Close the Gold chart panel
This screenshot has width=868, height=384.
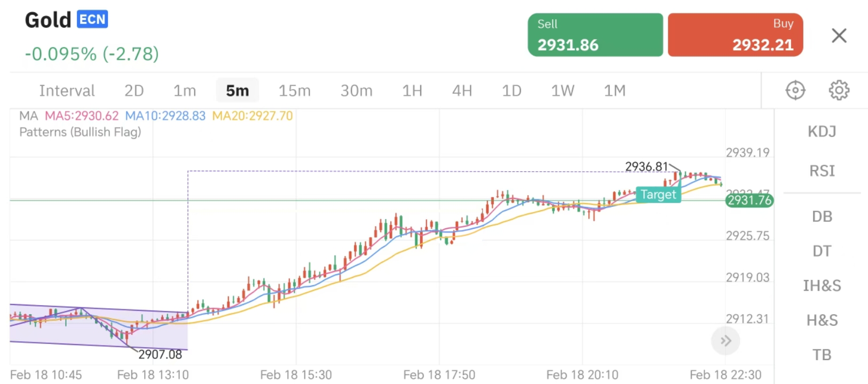click(839, 36)
